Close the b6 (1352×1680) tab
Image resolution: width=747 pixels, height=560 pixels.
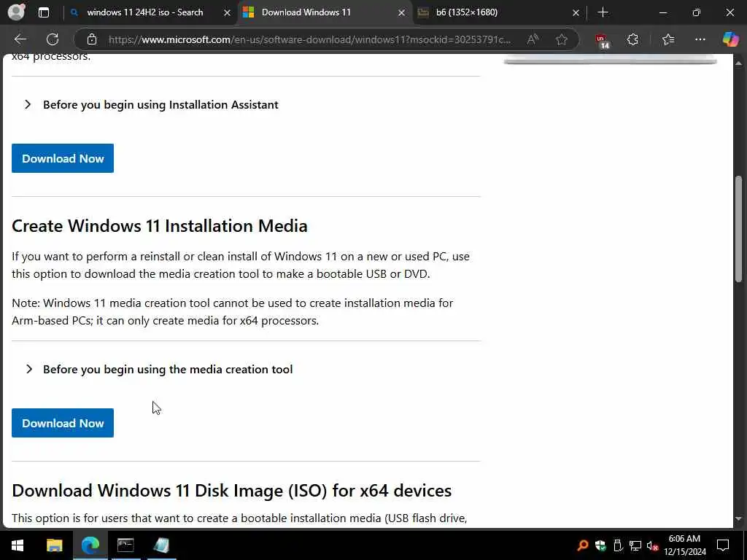[x=576, y=13]
